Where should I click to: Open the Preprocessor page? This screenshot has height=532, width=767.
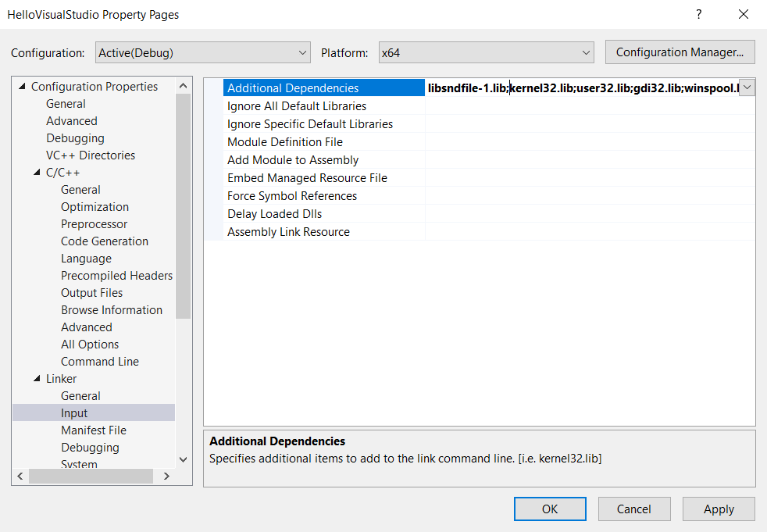point(94,224)
